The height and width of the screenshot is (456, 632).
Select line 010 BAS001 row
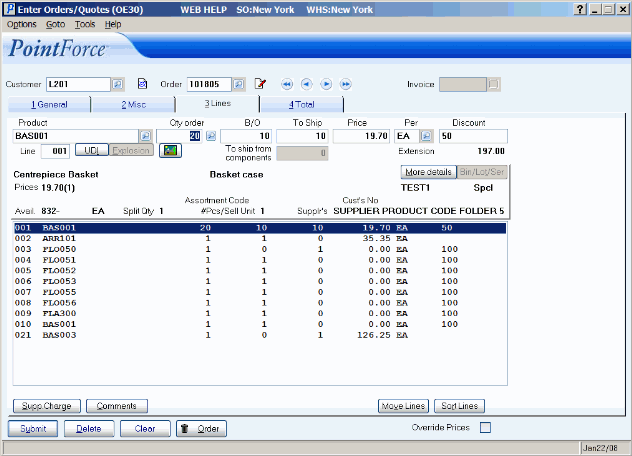tap(260, 325)
